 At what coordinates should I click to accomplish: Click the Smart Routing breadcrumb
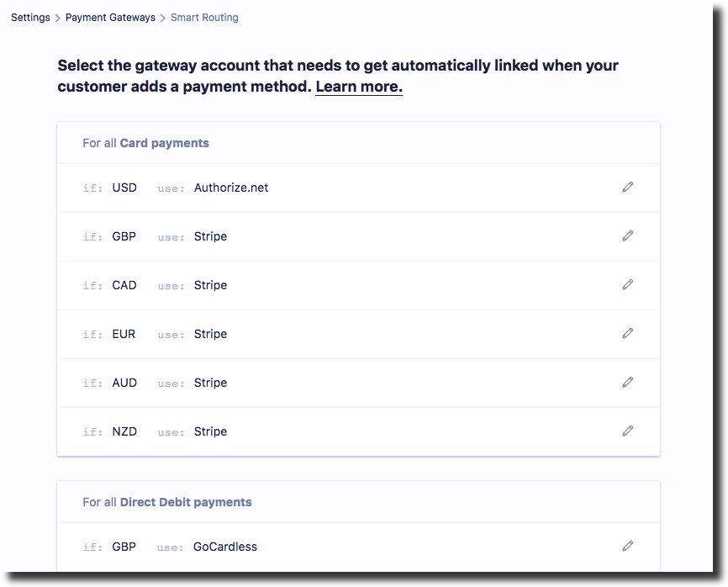click(x=204, y=18)
